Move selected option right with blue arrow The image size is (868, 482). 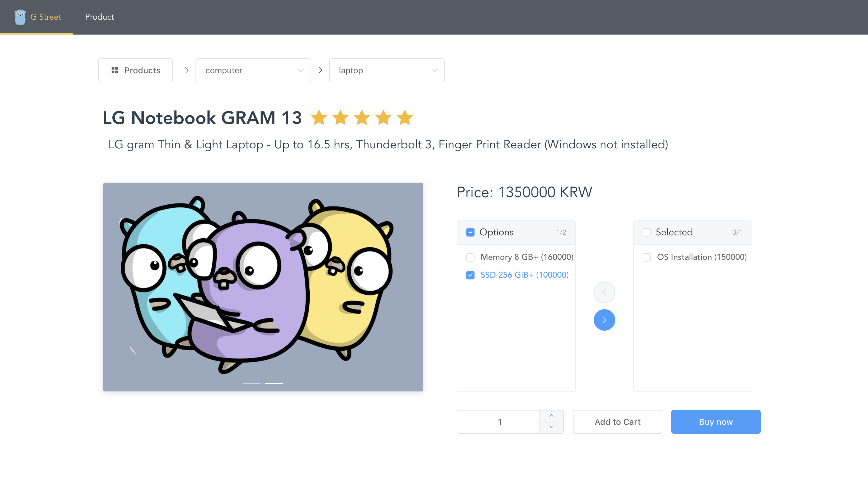[x=604, y=320]
